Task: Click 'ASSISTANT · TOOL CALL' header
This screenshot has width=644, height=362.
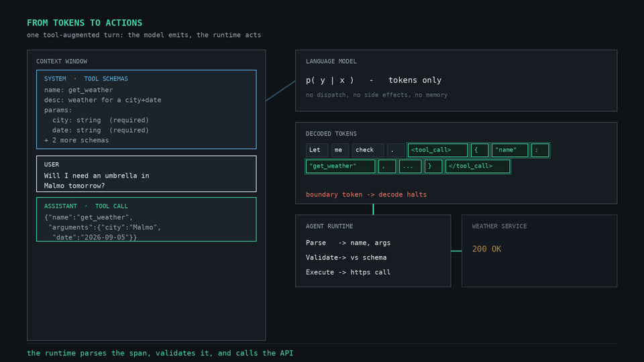Action: tap(87, 206)
